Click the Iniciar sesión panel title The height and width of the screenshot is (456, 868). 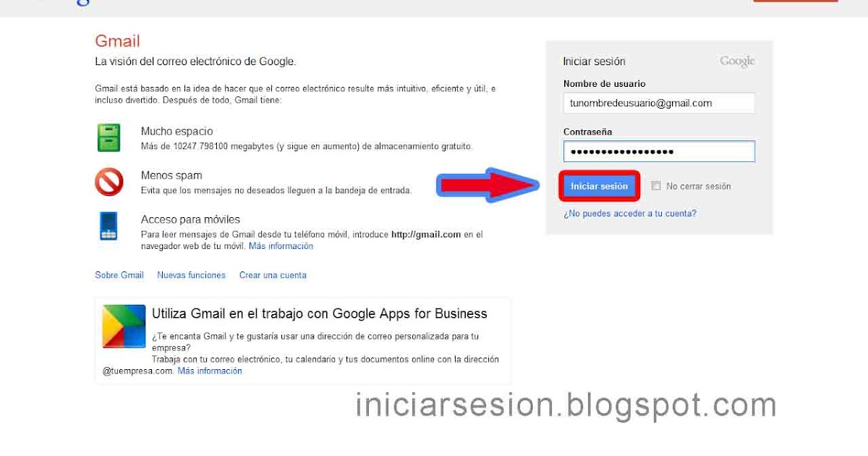(594, 62)
